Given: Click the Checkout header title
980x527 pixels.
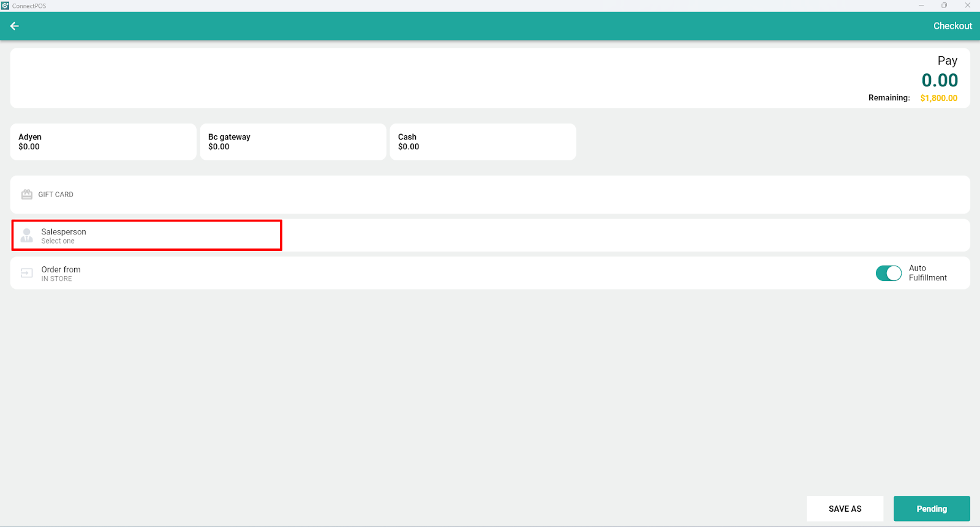Looking at the screenshot, I should [x=952, y=26].
